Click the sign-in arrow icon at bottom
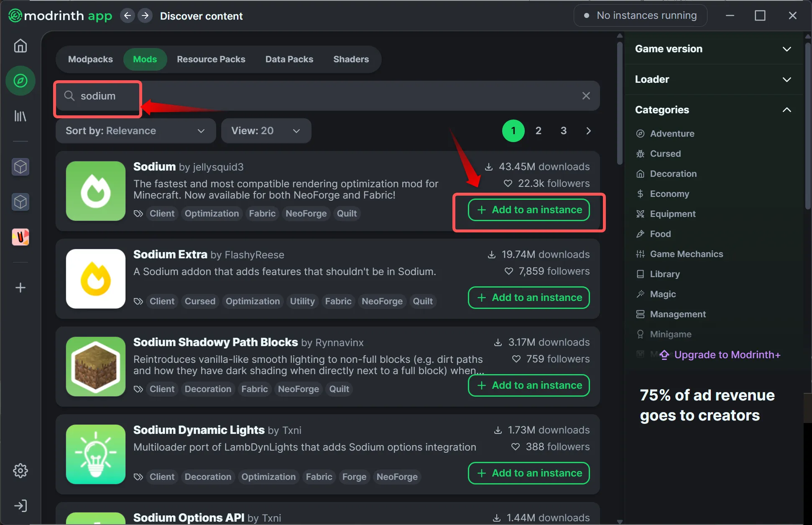The width and height of the screenshot is (812, 525). [x=20, y=506]
